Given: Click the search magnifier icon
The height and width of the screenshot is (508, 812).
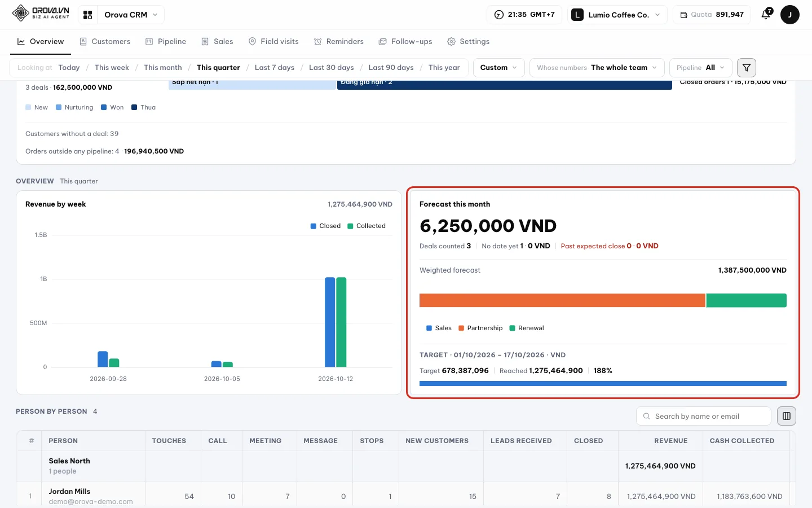Looking at the screenshot, I should [x=646, y=416].
